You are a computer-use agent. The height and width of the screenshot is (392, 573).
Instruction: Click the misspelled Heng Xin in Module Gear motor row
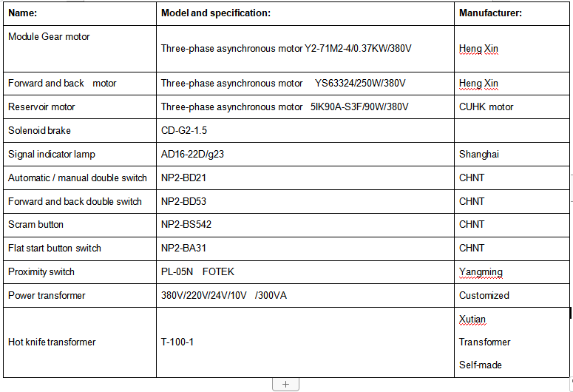(478, 49)
